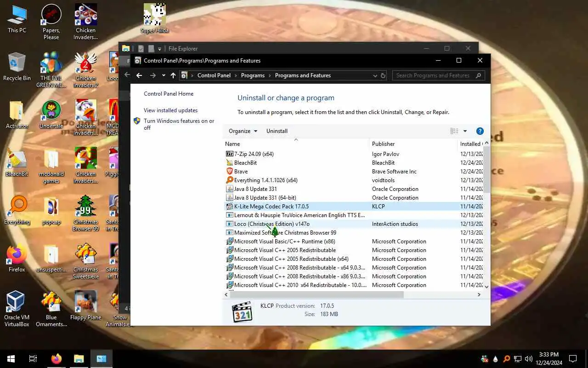
Task: Select the Firefox desktop shortcut
Action: click(x=17, y=259)
